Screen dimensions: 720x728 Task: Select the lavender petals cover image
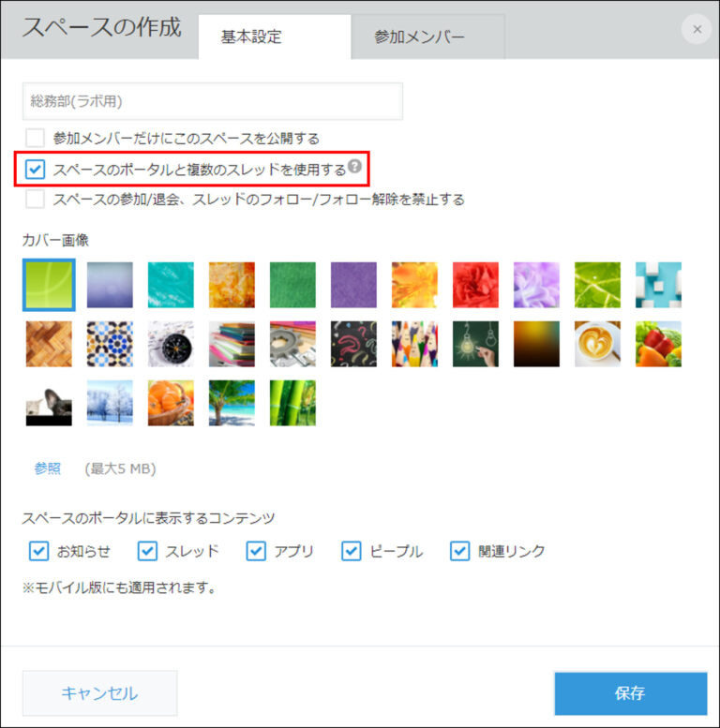536,285
